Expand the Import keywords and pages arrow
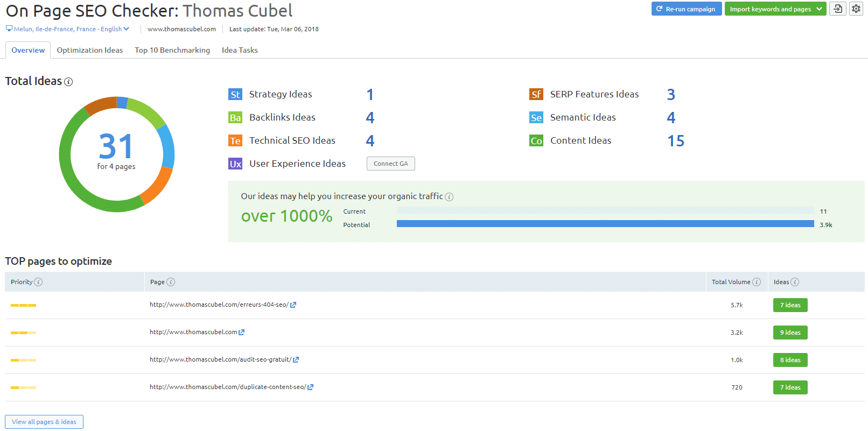Screen dimensions: 868x431 [819, 9]
